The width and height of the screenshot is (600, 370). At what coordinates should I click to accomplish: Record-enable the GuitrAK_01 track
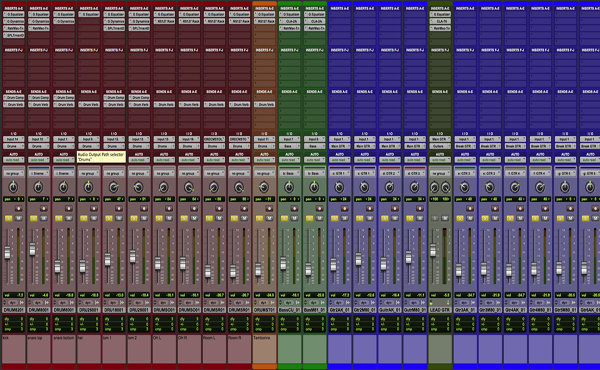click(x=395, y=209)
